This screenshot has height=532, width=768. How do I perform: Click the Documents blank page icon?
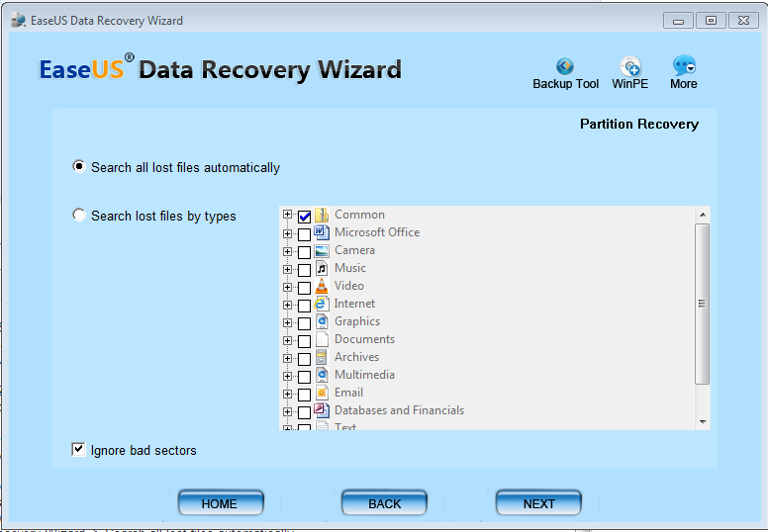322,339
